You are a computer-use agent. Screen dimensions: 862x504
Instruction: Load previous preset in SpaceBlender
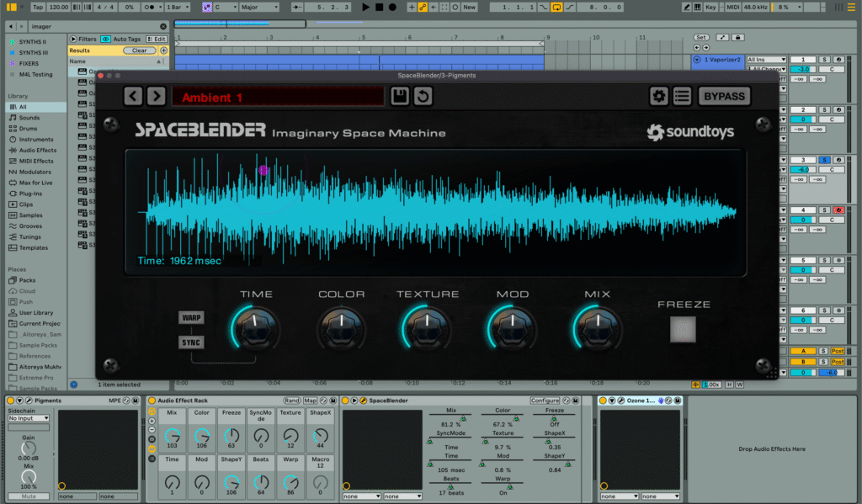(133, 96)
